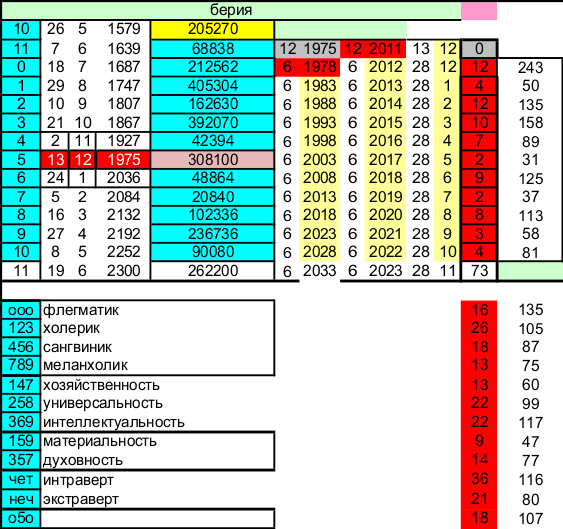Click the yellow cell containing 205270
This screenshot has width=563, height=529.
tap(213, 29)
